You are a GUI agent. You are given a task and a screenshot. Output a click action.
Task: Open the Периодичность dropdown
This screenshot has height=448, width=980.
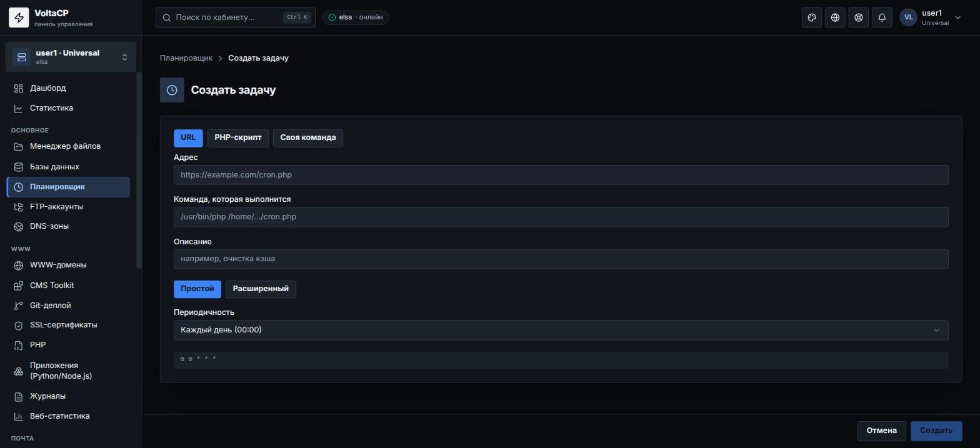click(561, 330)
